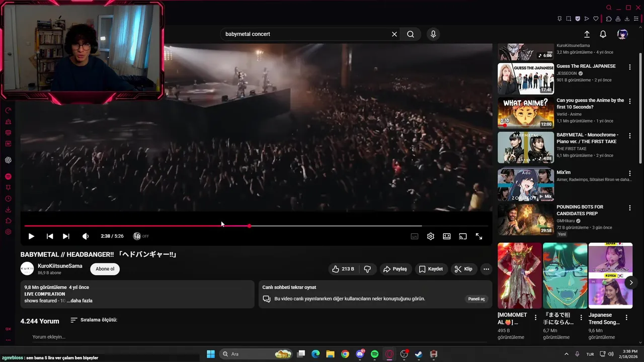Open the YouTube account avatar menu

coord(622,34)
